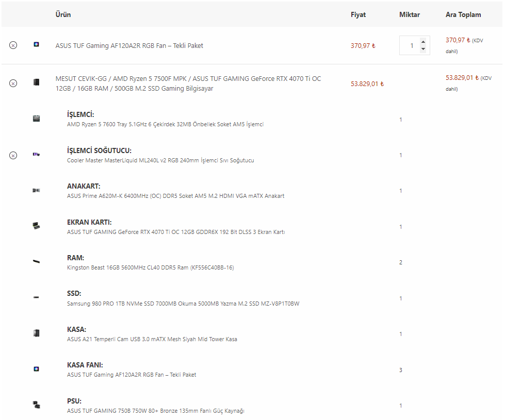Click the KASA FANI quantity value 3
The image size is (505, 420).
(401, 370)
